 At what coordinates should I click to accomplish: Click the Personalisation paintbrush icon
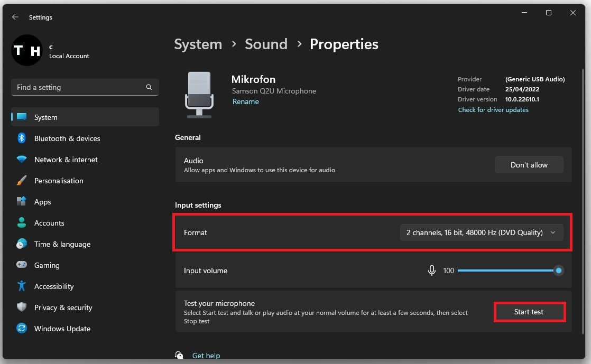tap(22, 181)
